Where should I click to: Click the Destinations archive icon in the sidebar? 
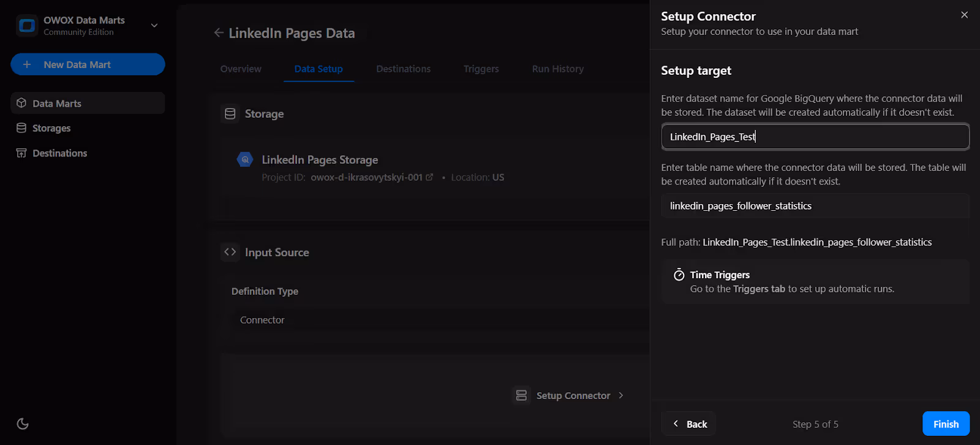21,153
